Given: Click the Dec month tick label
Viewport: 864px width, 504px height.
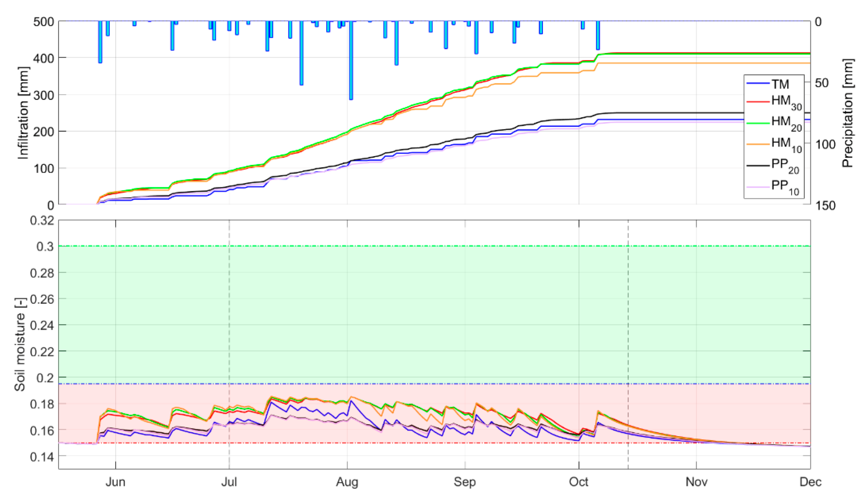Looking at the screenshot, I should (x=810, y=482).
